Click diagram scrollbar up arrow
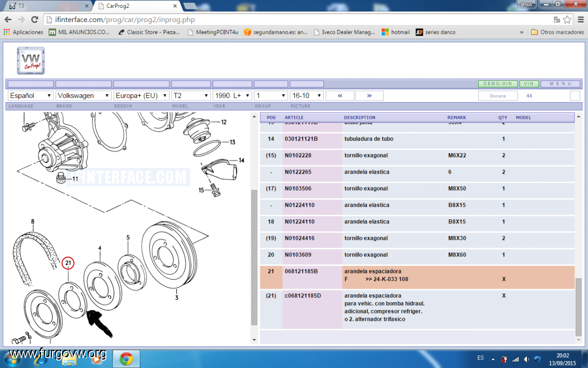Image resolution: width=588 pixels, height=368 pixels. (x=254, y=117)
